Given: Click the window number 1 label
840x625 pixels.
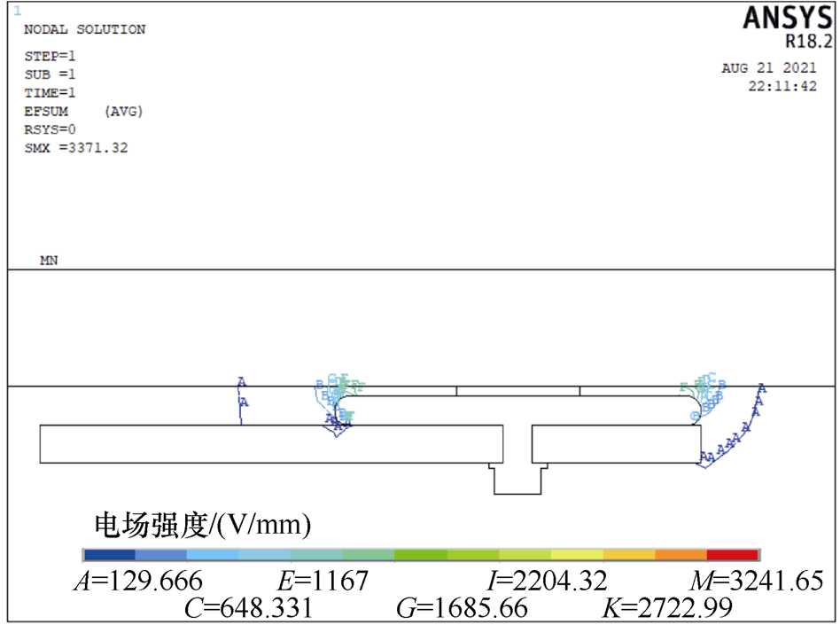Looking at the screenshot, I should [18, 12].
